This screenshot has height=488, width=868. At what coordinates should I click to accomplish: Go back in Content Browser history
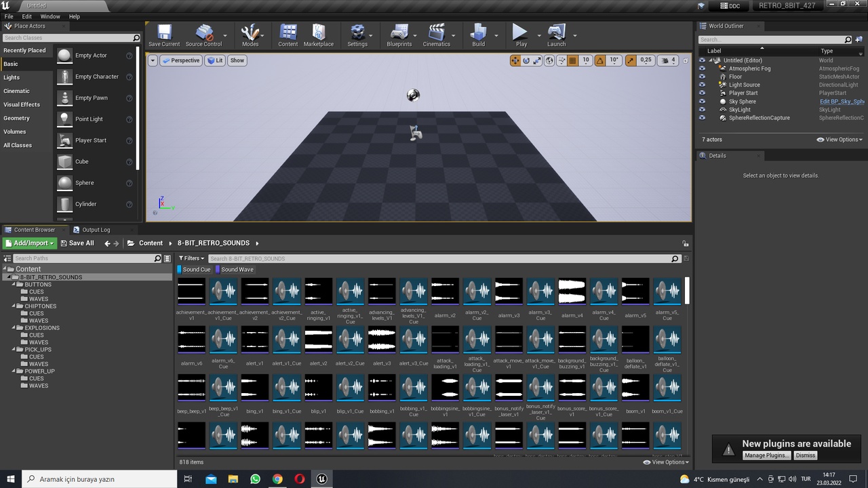tap(107, 243)
